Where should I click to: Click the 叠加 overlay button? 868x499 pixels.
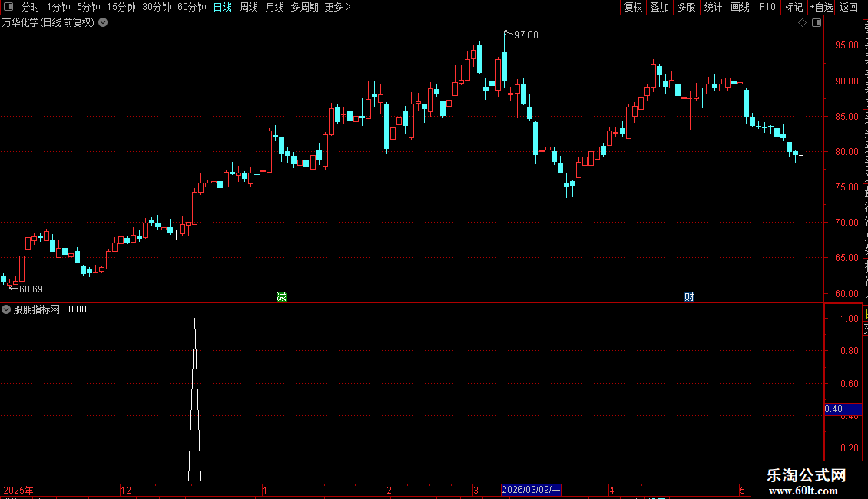click(x=659, y=7)
